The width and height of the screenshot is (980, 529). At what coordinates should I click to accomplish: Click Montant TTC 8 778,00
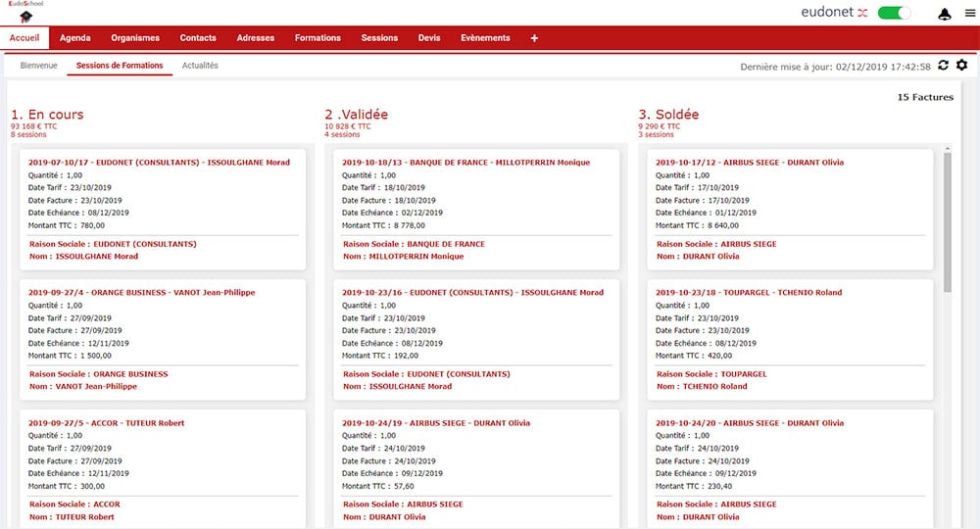pyautogui.click(x=383, y=225)
